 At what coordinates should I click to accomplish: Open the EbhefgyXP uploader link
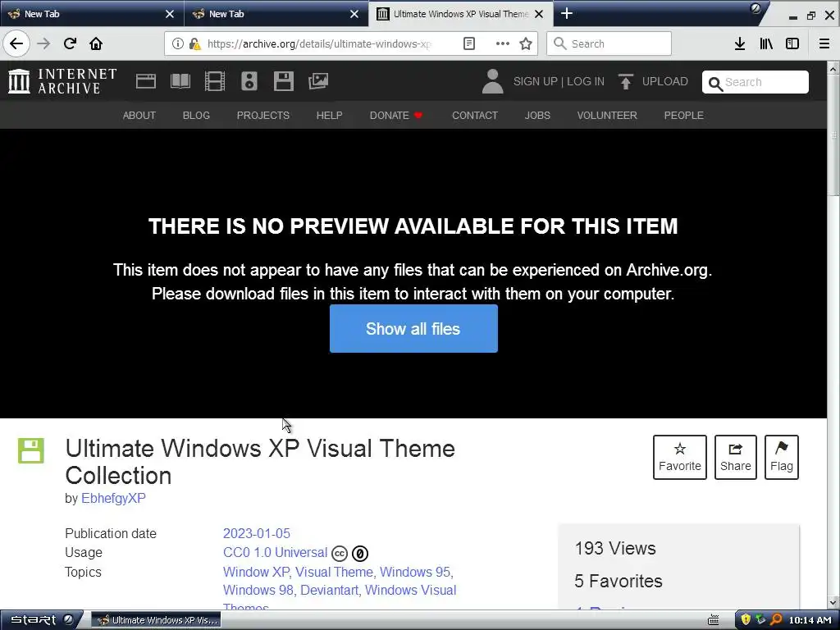click(x=113, y=498)
